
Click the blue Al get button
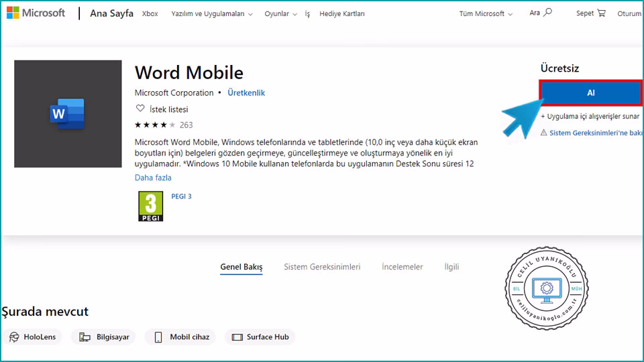[x=590, y=93]
